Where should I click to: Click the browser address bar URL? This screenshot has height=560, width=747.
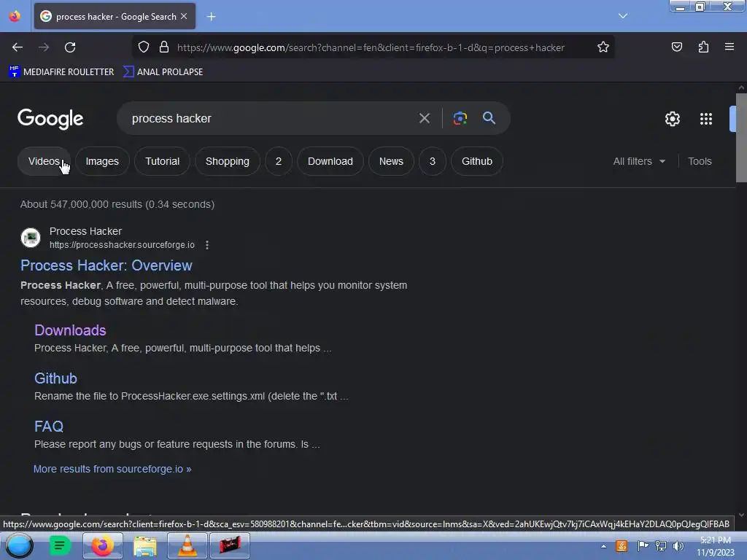[371, 47]
